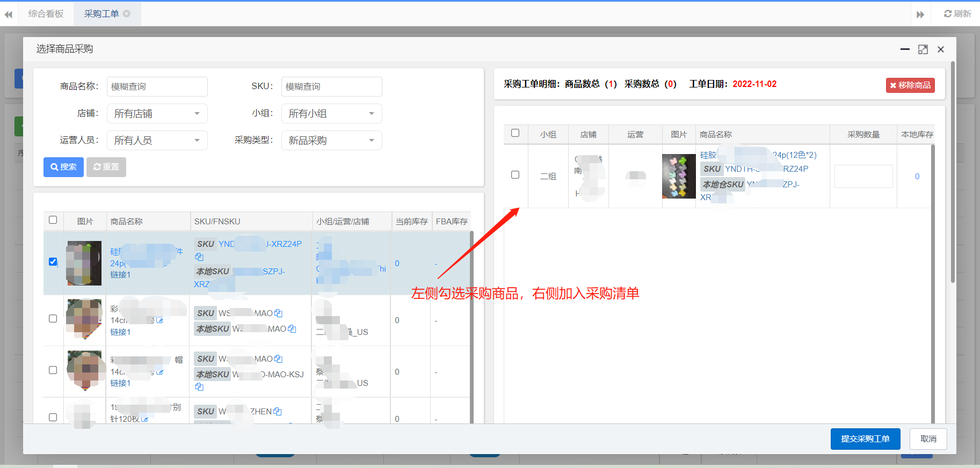
Task: Click the 二组 cell in purchase list
Action: [x=548, y=177]
